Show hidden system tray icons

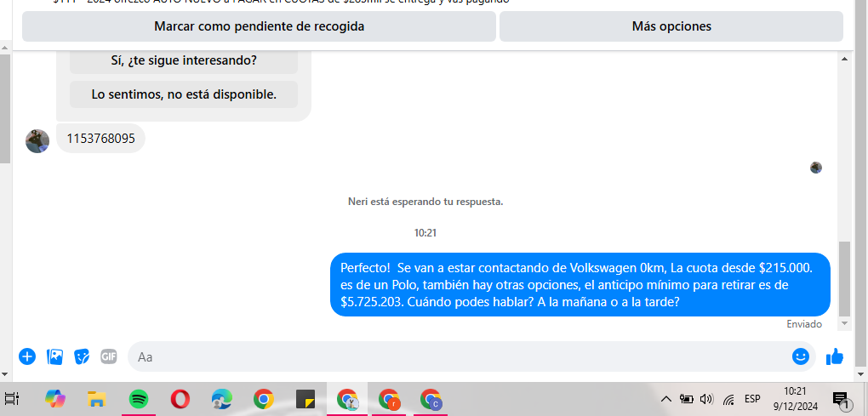point(666,399)
